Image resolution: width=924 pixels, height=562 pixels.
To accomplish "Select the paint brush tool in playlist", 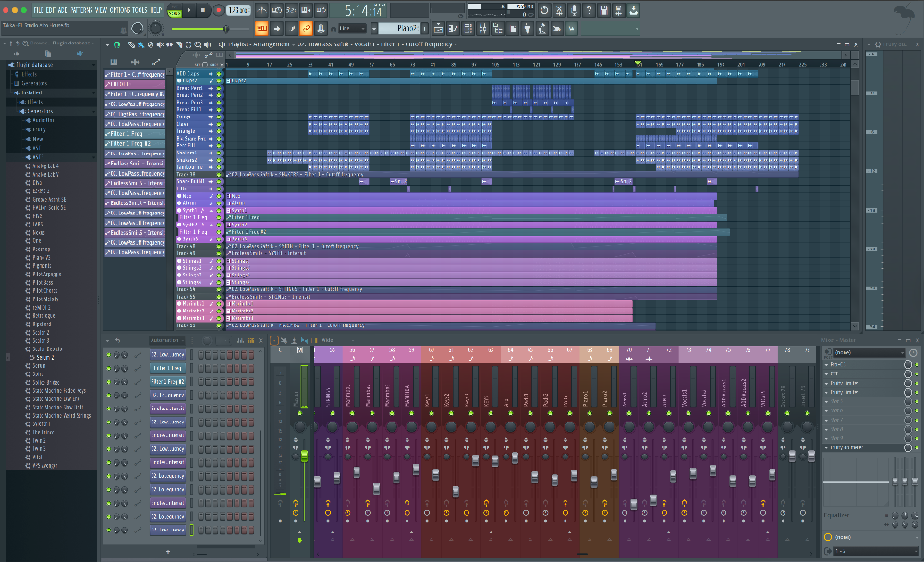I will click(x=140, y=44).
